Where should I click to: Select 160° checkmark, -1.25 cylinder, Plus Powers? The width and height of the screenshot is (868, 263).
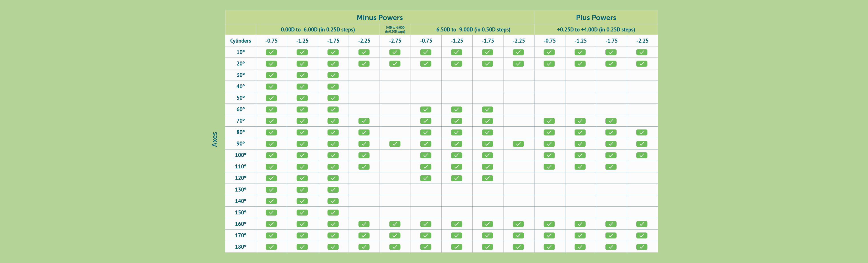tap(580, 224)
